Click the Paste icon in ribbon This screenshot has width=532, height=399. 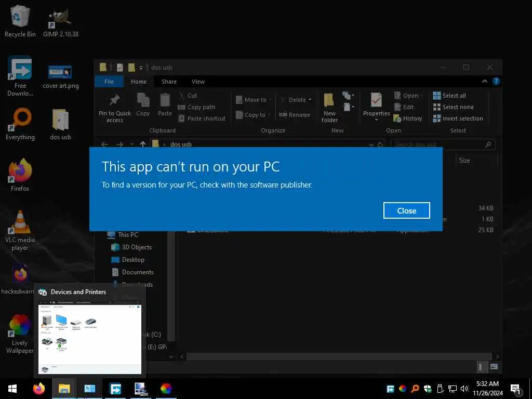pyautogui.click(x=165, y=104)
